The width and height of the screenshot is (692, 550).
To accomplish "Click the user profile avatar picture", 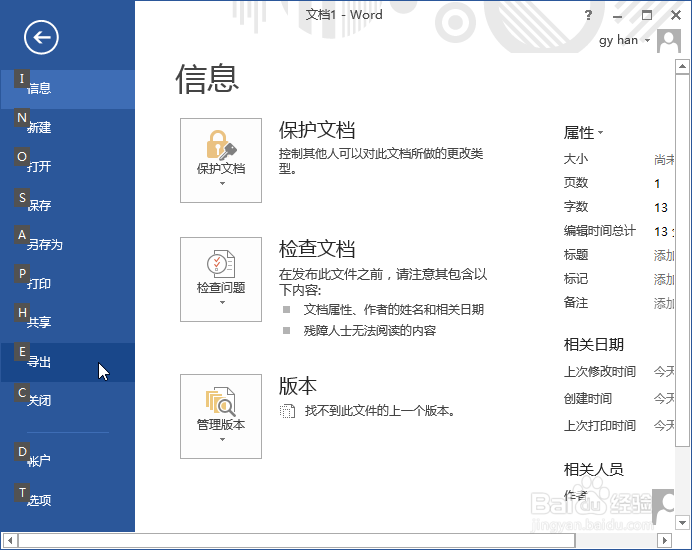I will (669, 41).
